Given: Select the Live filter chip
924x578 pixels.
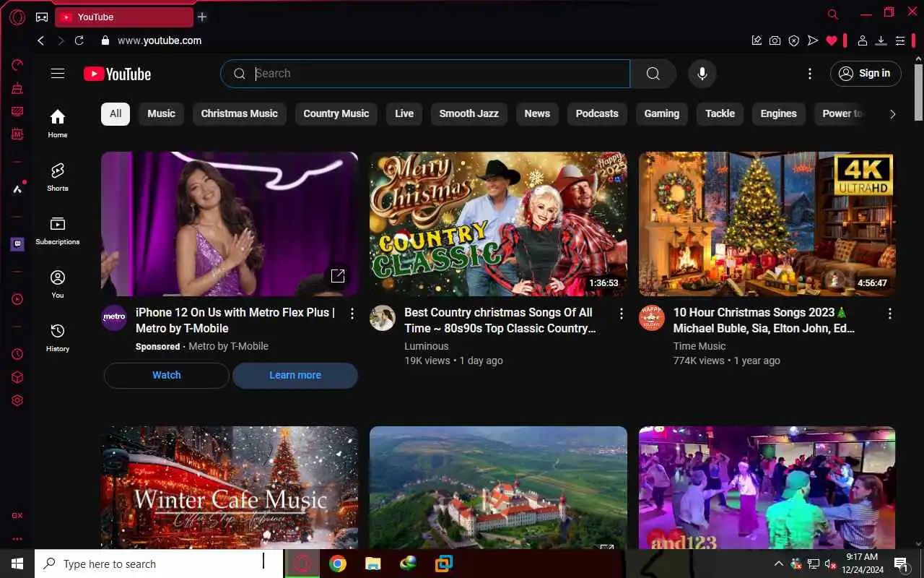Looking at the screenshot, I should (x=404, y=113).
